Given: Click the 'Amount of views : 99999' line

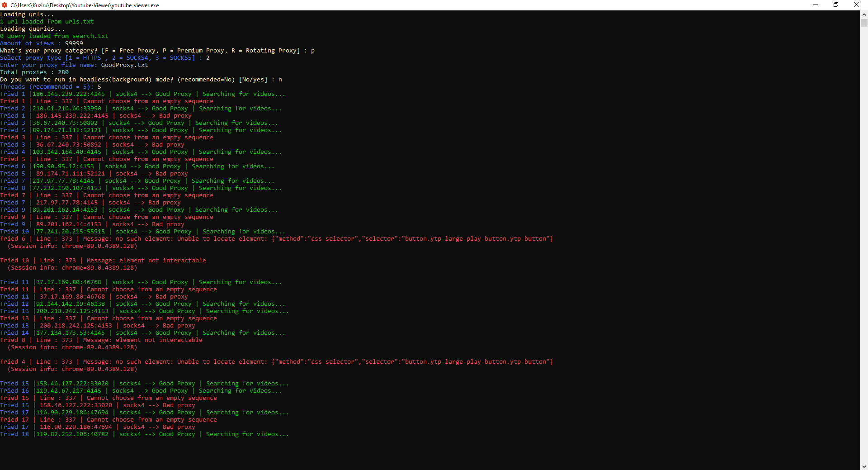Looking at the screenshot, I should pyautogui.click(x=41, y=43).
